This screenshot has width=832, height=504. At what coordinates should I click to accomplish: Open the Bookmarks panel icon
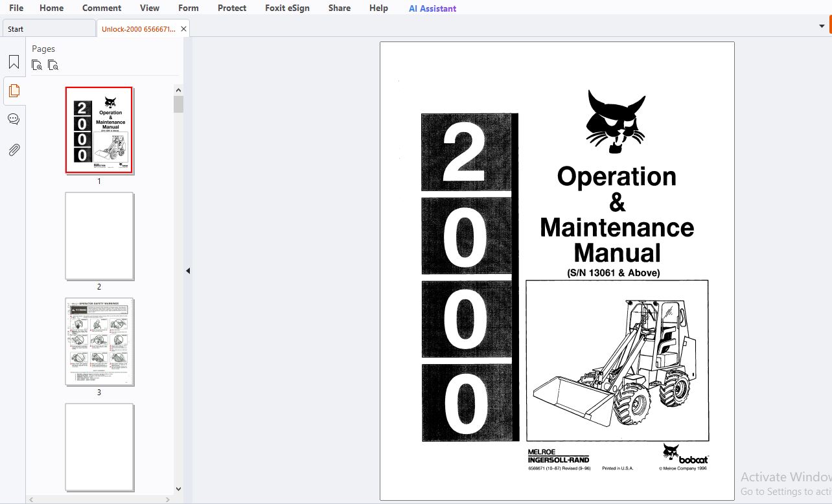pos(14,62)
